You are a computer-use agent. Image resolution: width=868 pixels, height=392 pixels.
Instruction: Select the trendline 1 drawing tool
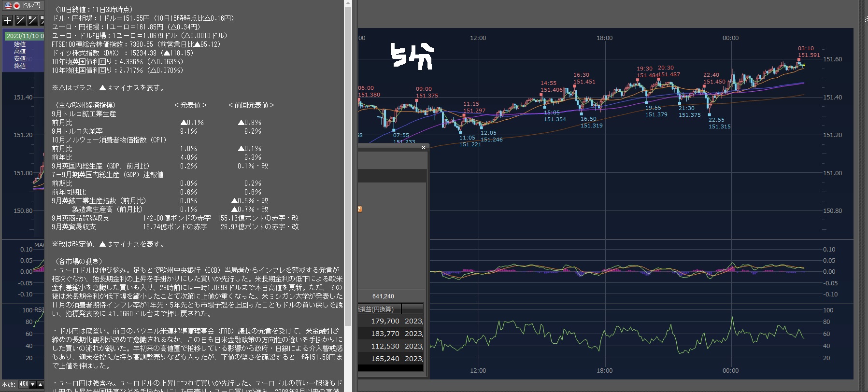20,20
